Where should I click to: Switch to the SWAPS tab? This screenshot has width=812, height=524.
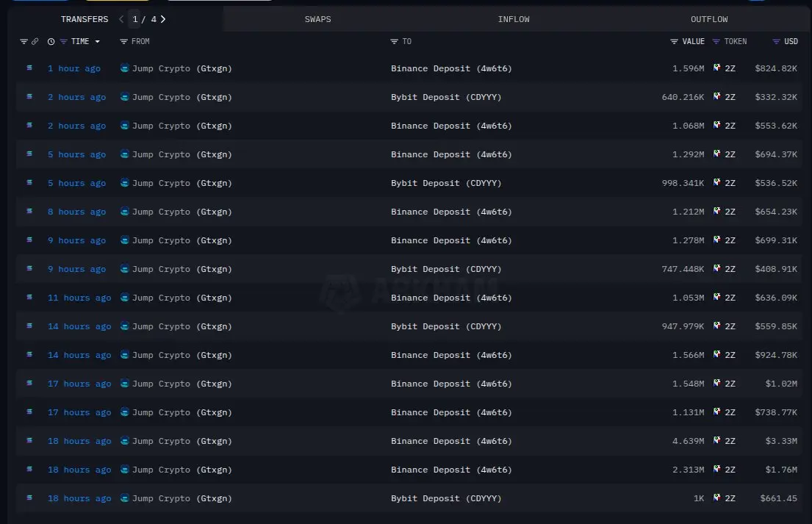pos(317,19)
